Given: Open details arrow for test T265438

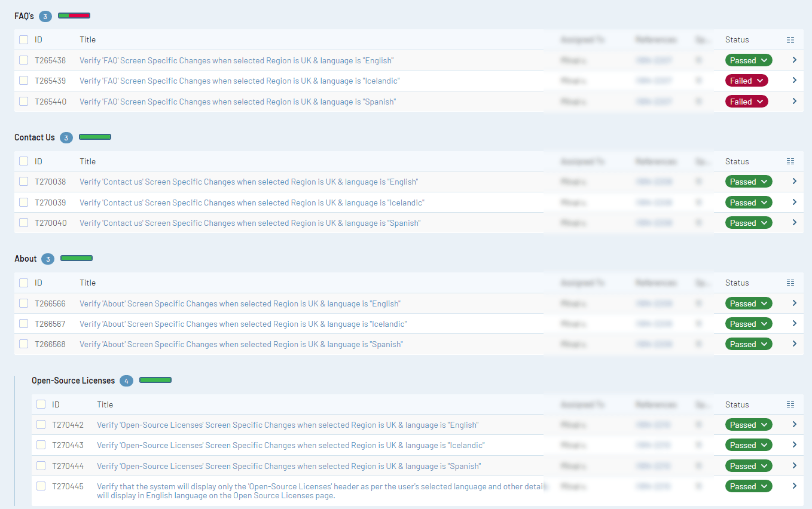Looking at the screenshot, I should pos(794,60).
